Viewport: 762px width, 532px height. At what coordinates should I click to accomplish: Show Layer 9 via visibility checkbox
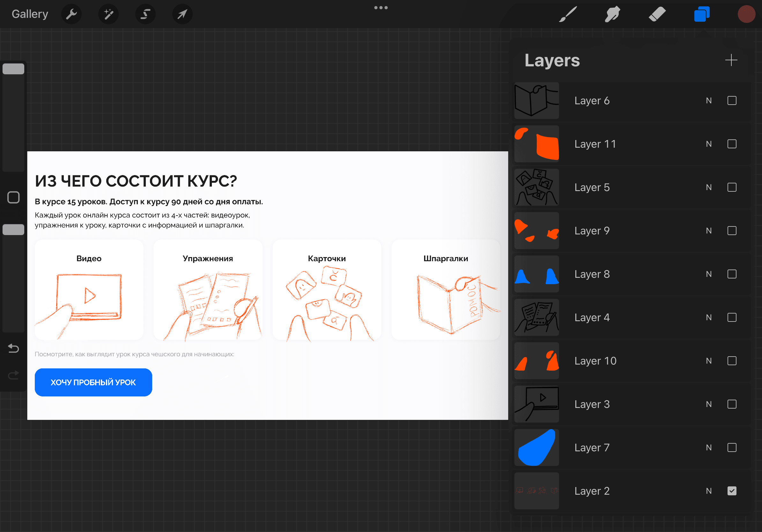point(732,231)
